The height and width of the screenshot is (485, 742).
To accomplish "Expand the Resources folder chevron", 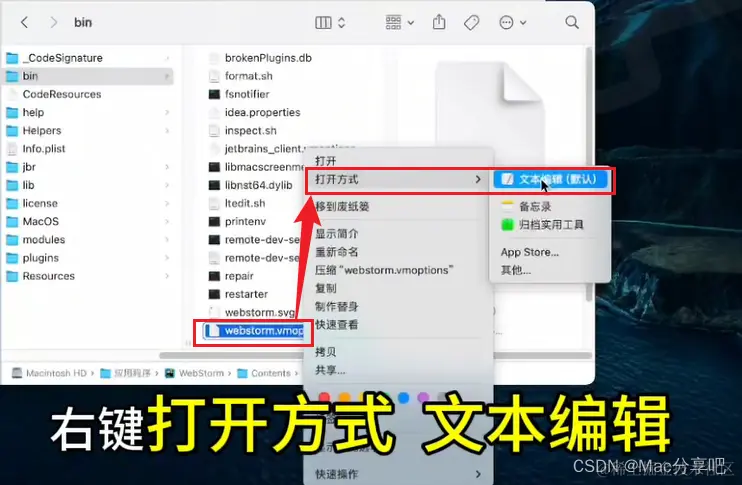I will coord(167,276).
